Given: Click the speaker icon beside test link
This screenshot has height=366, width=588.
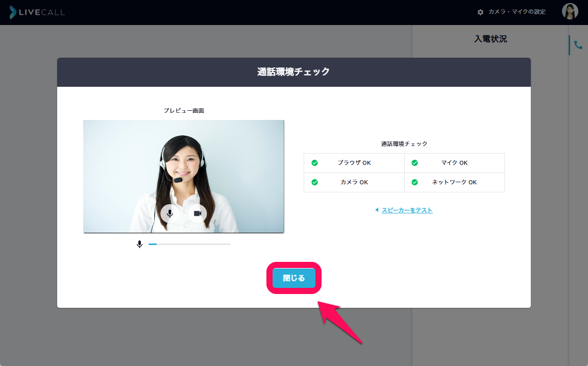Looking at the screenshot, I should [x=377, y=210].
